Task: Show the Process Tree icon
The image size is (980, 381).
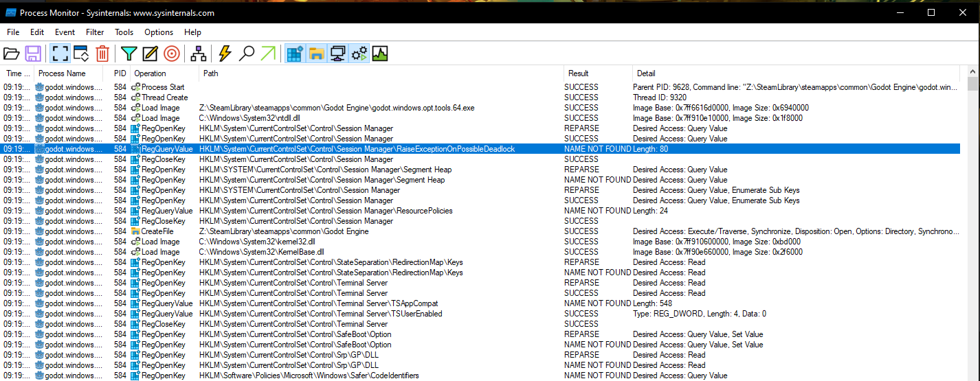Action: click(199, 54)
